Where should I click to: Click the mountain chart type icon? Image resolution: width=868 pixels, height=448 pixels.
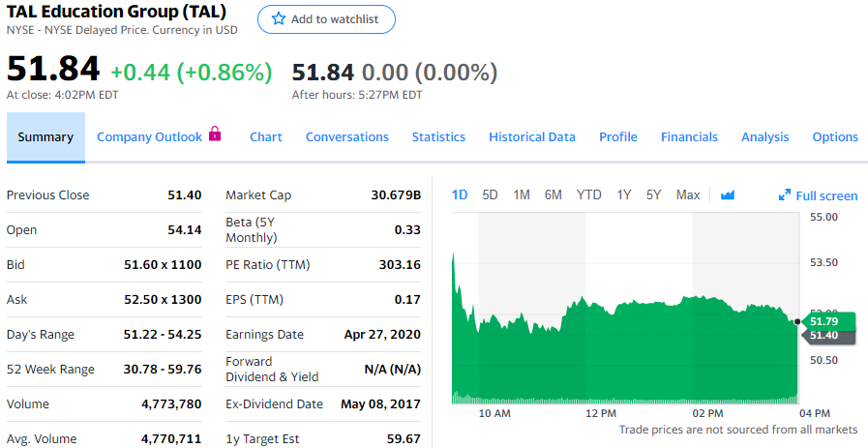pos(727,195)
